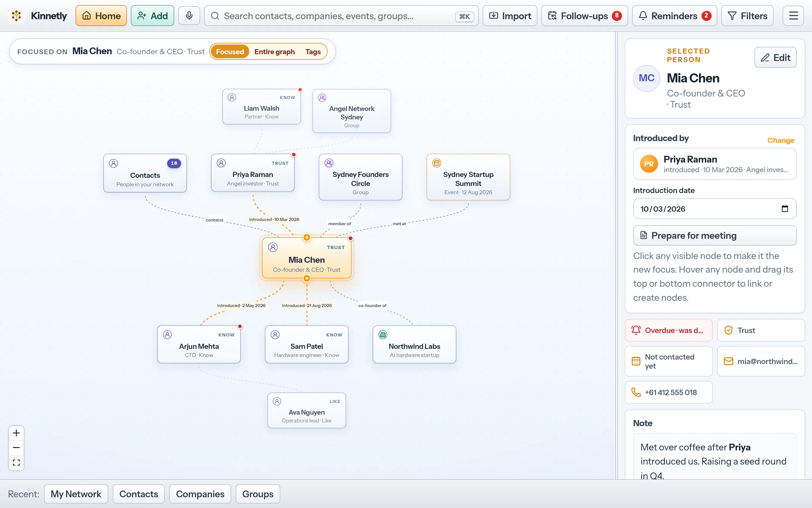Click the phone icon beside +61 412 555 018
Image resolution: width=812 pixels, height=508 pixels.
(x=636, y=392)
